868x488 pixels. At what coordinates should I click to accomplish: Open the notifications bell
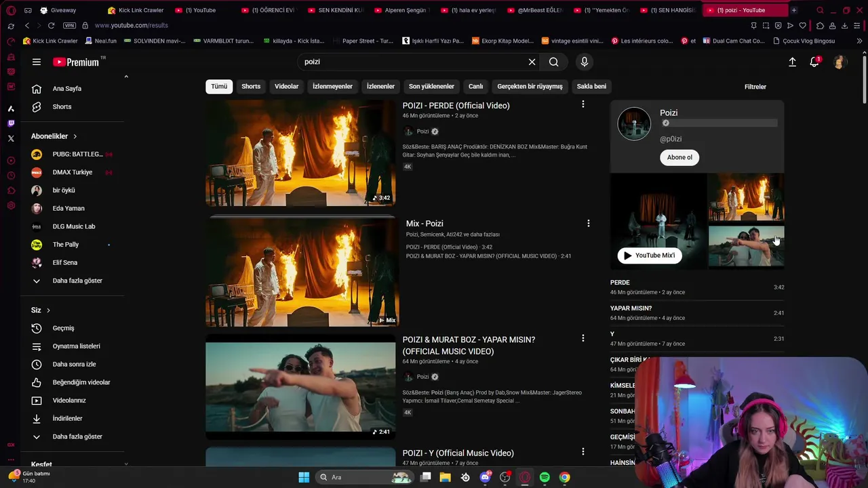(x=814, y=62)
